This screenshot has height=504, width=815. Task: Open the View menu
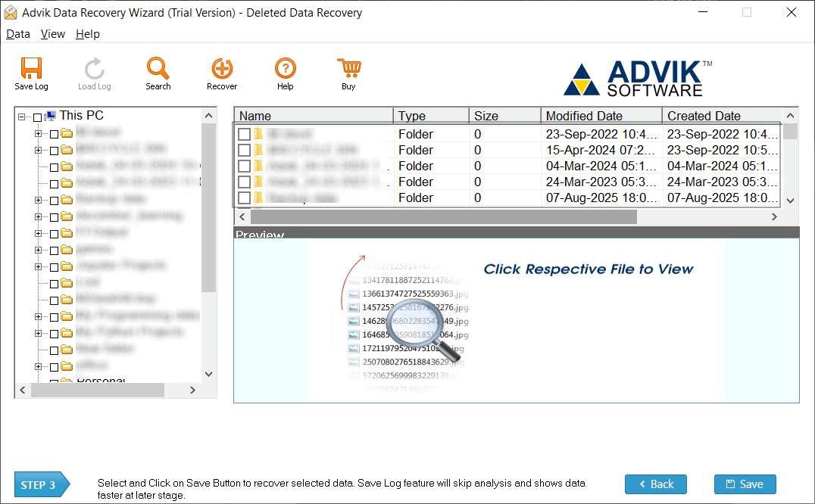[53, 34]
